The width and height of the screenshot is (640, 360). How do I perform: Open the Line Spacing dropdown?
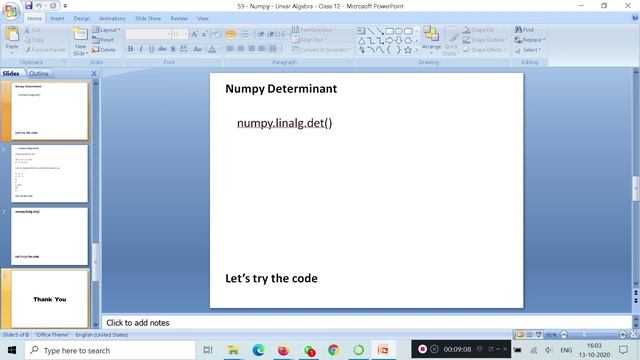pos(282,34)
